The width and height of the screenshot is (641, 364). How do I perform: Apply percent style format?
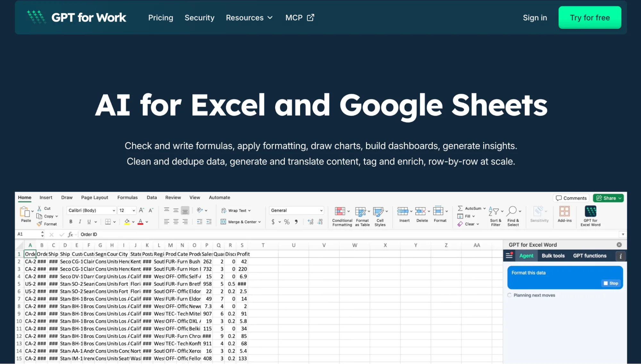click(x=287, y=222)
